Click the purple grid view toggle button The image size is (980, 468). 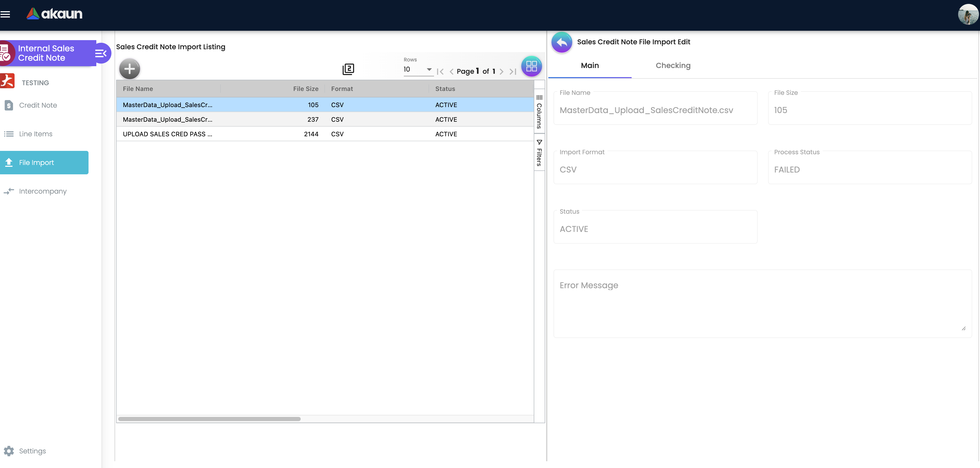[531, 66]
